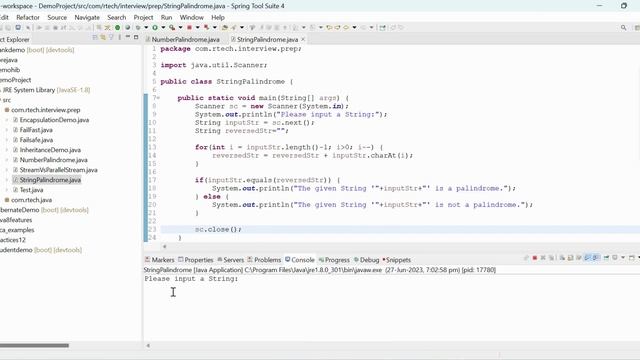The height and width of the screenshot is (360, 640).
Task: Toggle Link with Editor in the Project Explorer
Action: (x=103, y=38)
